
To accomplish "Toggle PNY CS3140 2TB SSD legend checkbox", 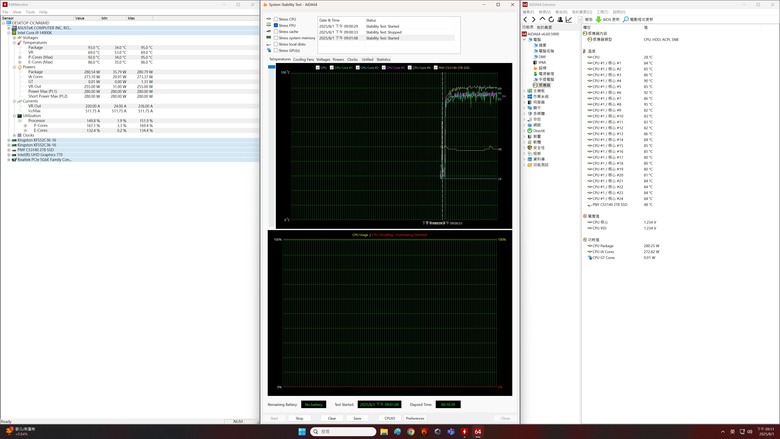I will coord(435,68).
